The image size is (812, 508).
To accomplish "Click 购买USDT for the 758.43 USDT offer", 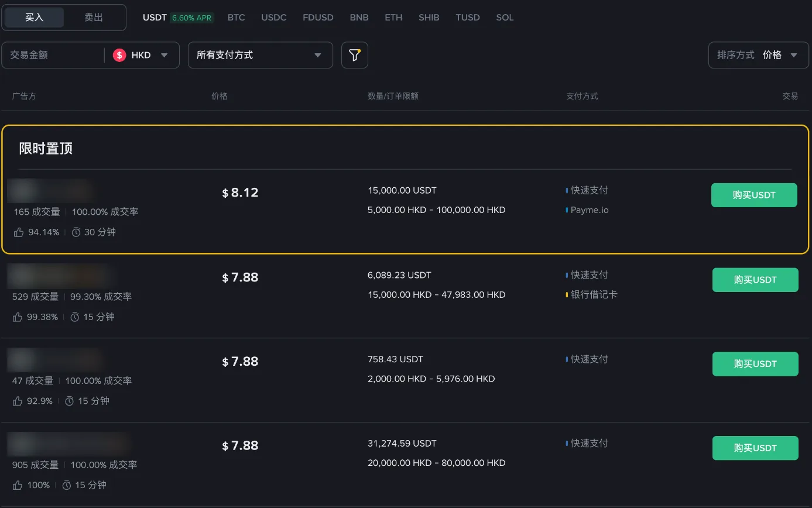I will (755, 364).
